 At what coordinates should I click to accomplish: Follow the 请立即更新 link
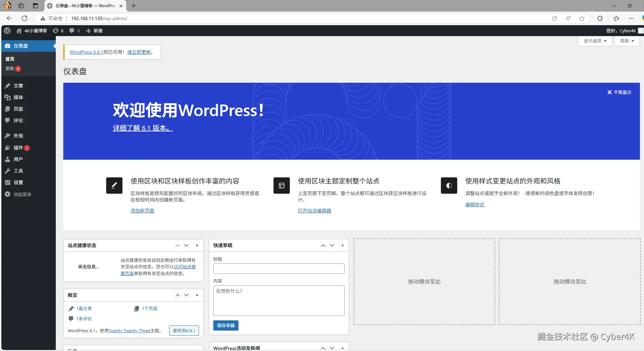(x=139, y=52)
